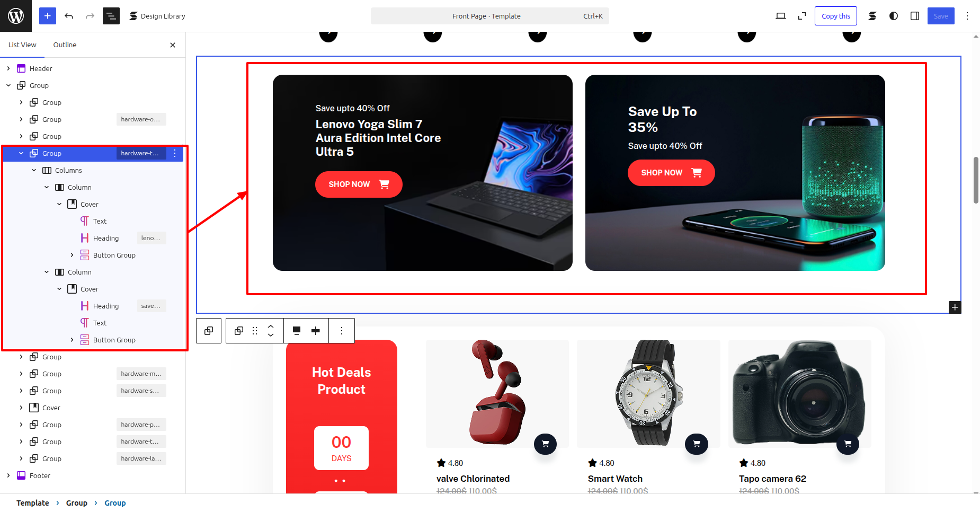This screenshot has height=512, width=980.
Task: Switch to the Outline tab
Action: [x=65, y=45]
